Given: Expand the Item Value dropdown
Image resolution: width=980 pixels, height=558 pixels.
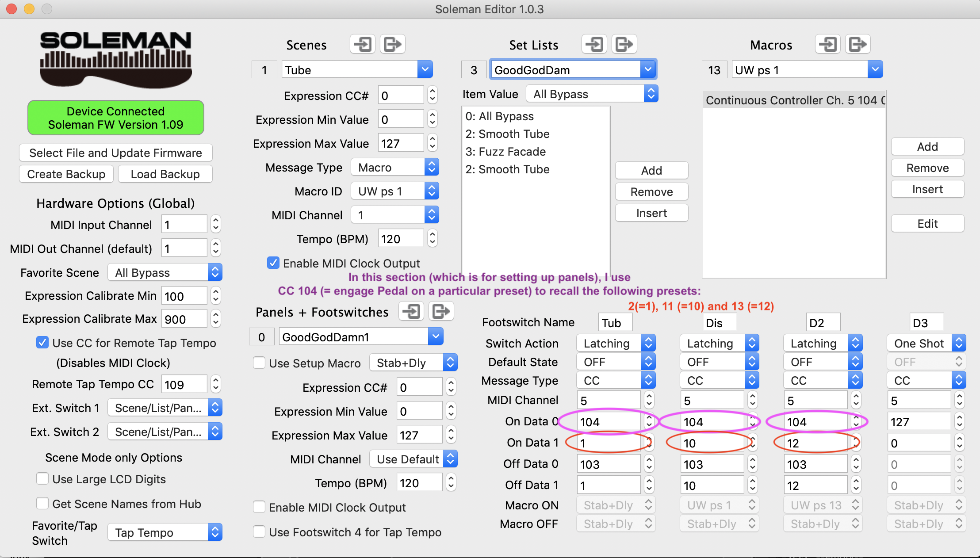Looking at the screenshot, I should click(592, 94).
